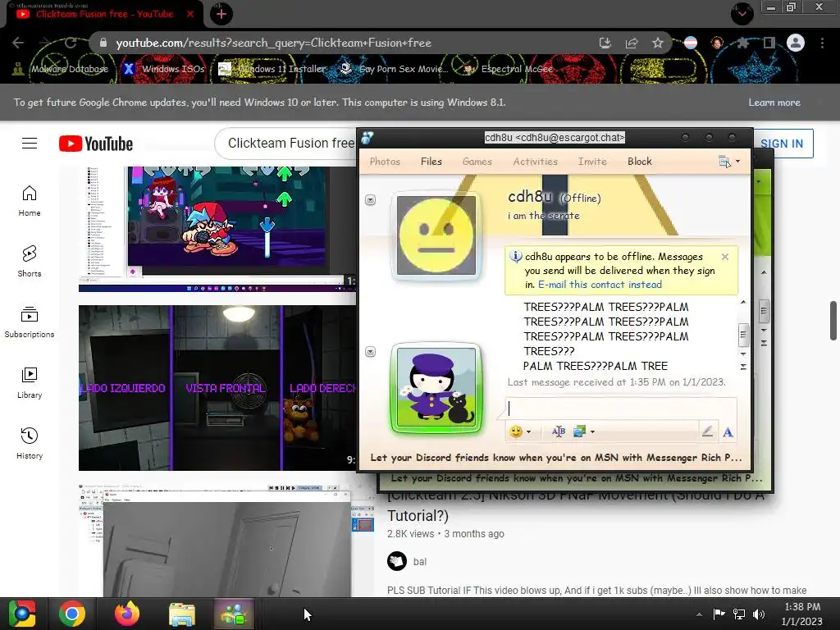840x630 pixels.
Task: Open the Malware Database bookmark
Action: [x=61, y=69]
